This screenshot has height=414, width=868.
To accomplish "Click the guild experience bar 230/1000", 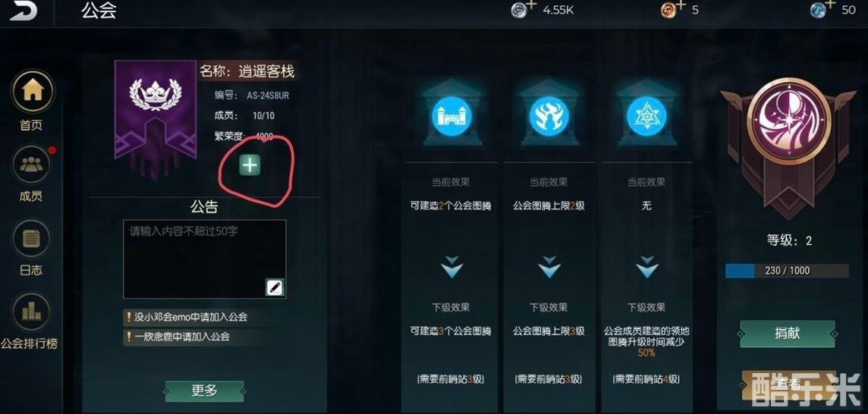I will click(787, 271).
